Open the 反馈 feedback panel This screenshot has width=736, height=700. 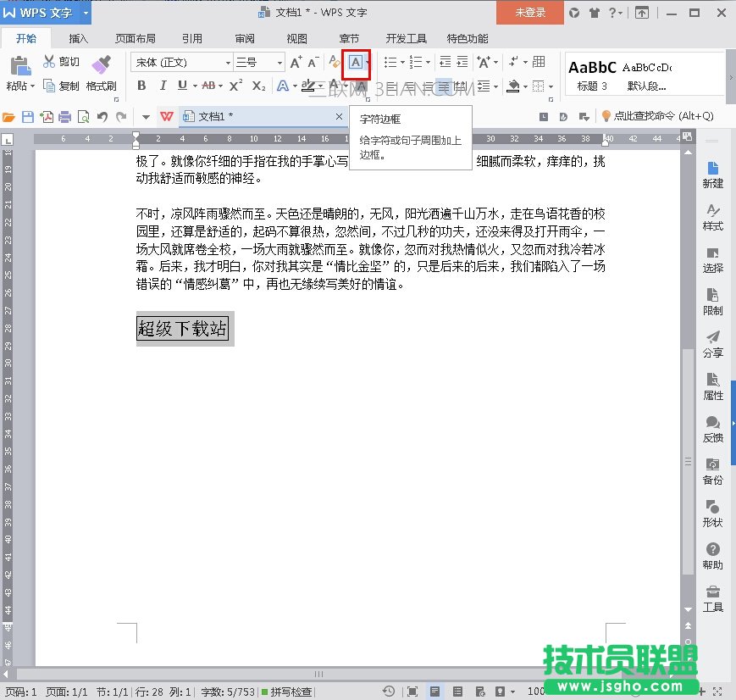[x=713, y=430]
